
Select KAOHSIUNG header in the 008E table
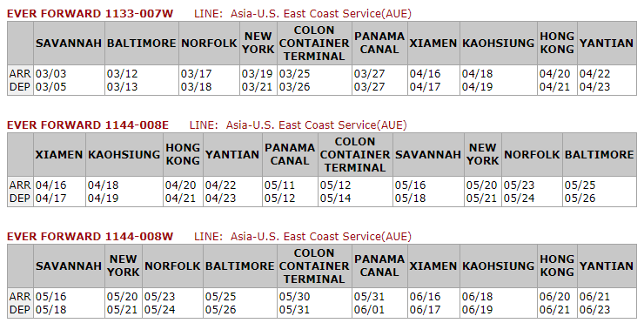pos(124,154)
